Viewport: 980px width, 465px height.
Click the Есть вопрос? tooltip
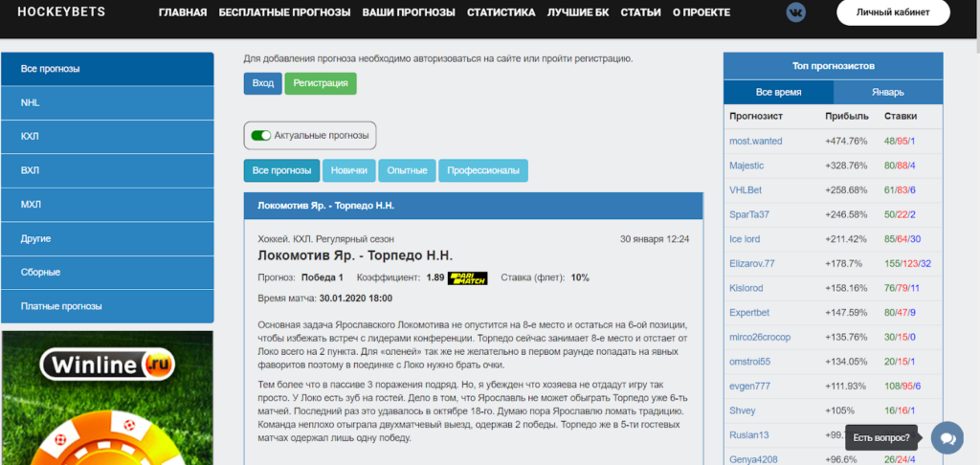[881, 438]
